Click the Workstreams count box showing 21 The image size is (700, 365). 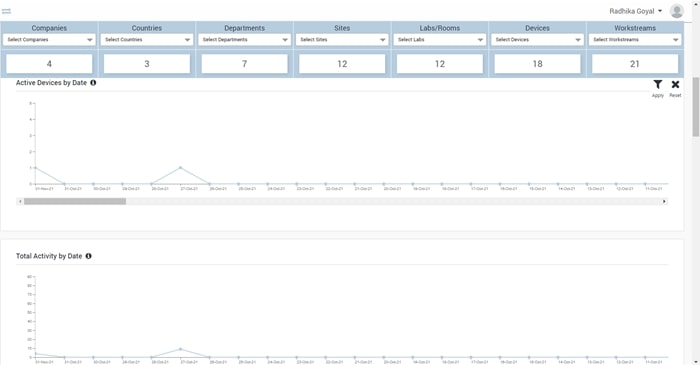tap(635, 64)
